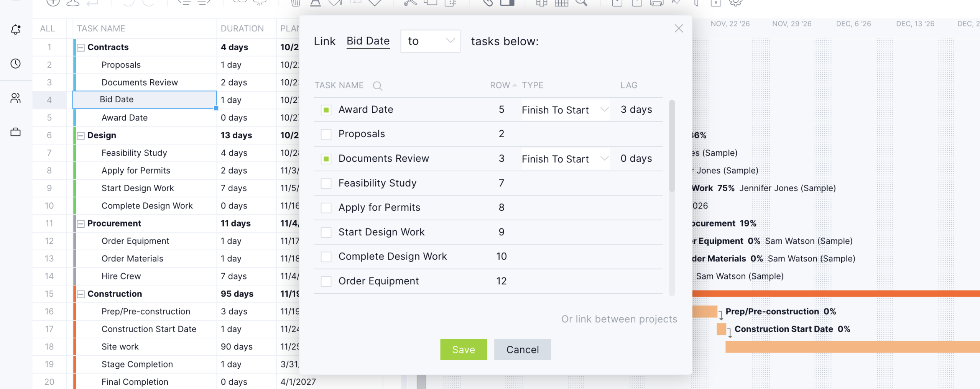This screenshot has height=389, width=980.
Task: Open the clock icon in sidebar
Action: (x=16, y=64)
